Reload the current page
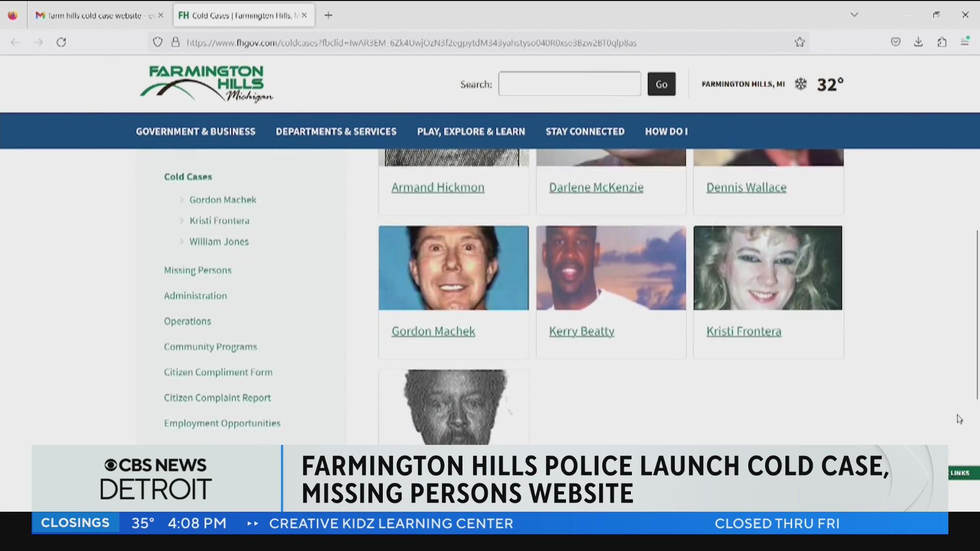Viewport: 980px width, 551px height. (x=61, y=42)
